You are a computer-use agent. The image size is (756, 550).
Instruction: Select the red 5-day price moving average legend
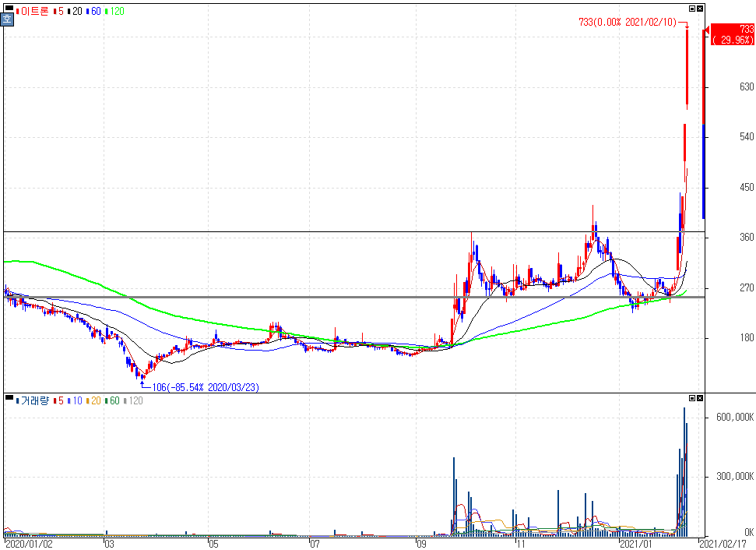[x=59, y=11]
